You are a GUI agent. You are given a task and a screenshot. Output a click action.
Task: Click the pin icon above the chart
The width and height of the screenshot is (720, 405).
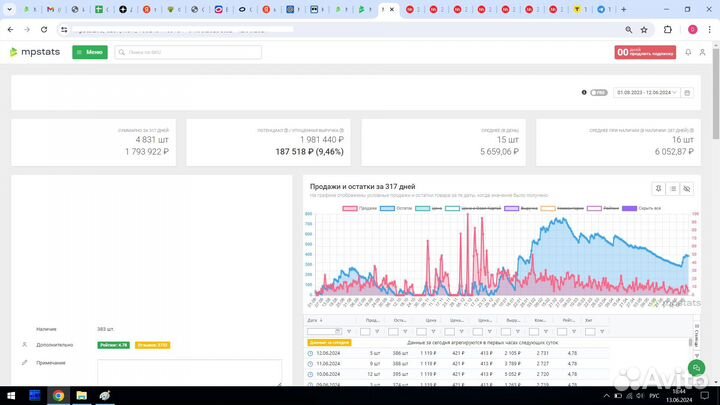pos(658,188)
